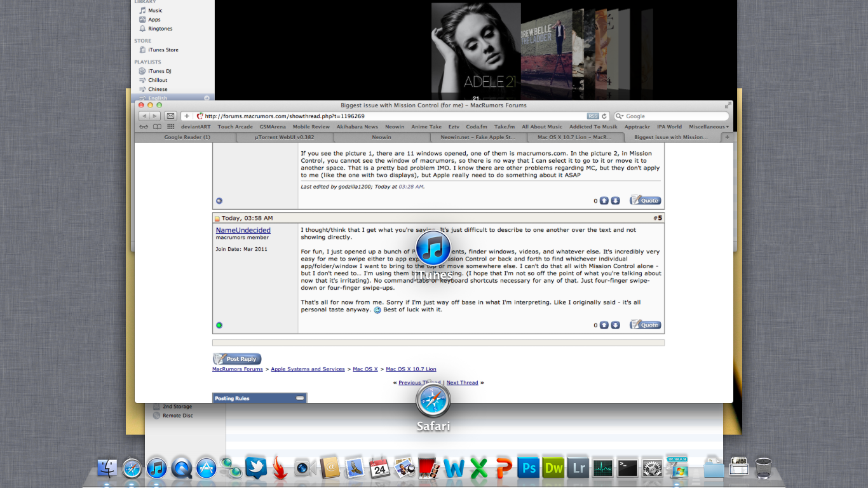868x488 pixels.
Task: Show all bookmarks with the book icon
Action: [x=157, y=126]
